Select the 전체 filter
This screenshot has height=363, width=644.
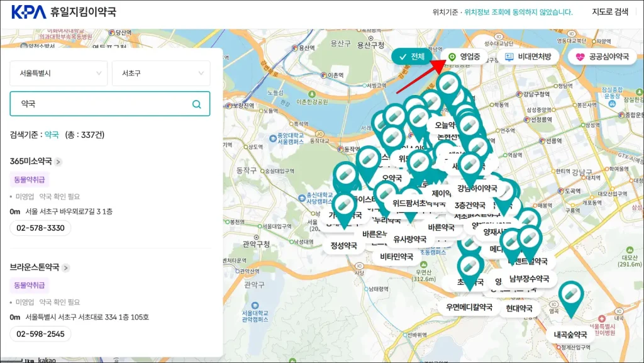pos(412,57)
